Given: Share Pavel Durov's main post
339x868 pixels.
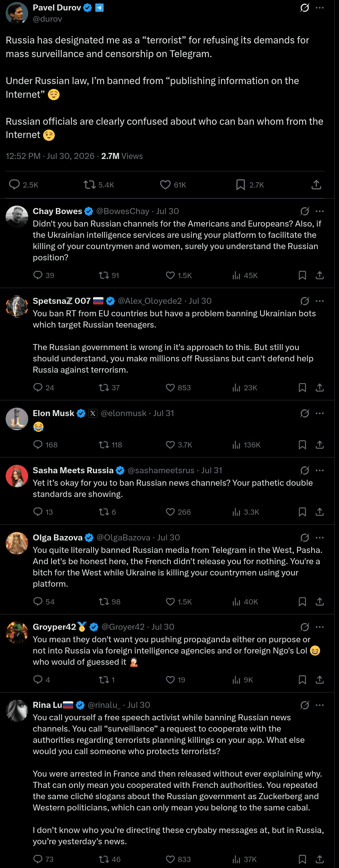Looking at the screenshot, I should pos(316,184).
